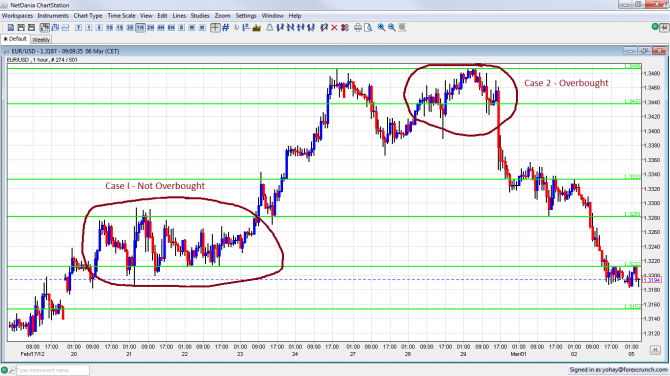Zoom out on the chart
The image size is (670, 376).
(391, 27)
